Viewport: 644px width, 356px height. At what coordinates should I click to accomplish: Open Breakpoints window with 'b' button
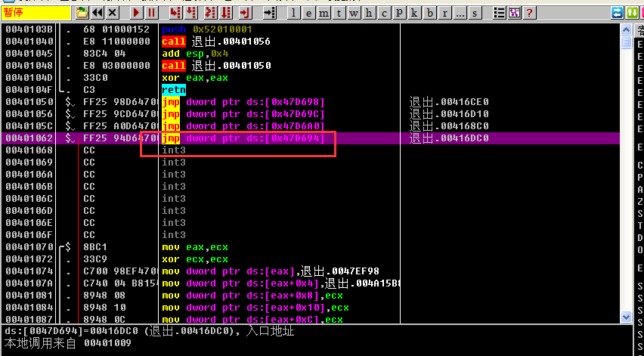point(429,13)
